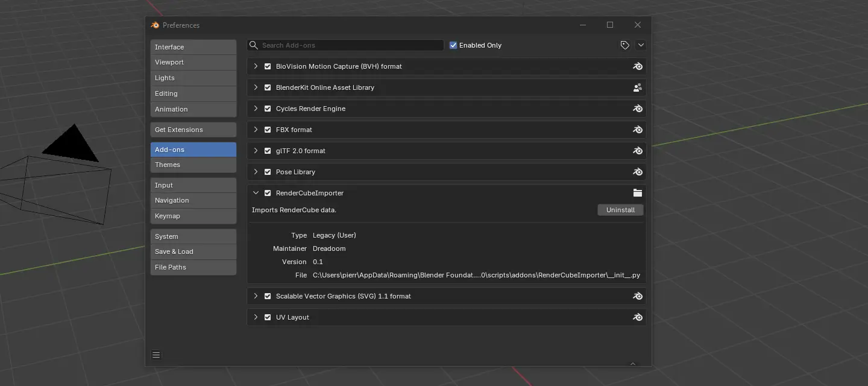Toggle the Enabled Only checkbox

pyautogui.click(x=453, y=45)
